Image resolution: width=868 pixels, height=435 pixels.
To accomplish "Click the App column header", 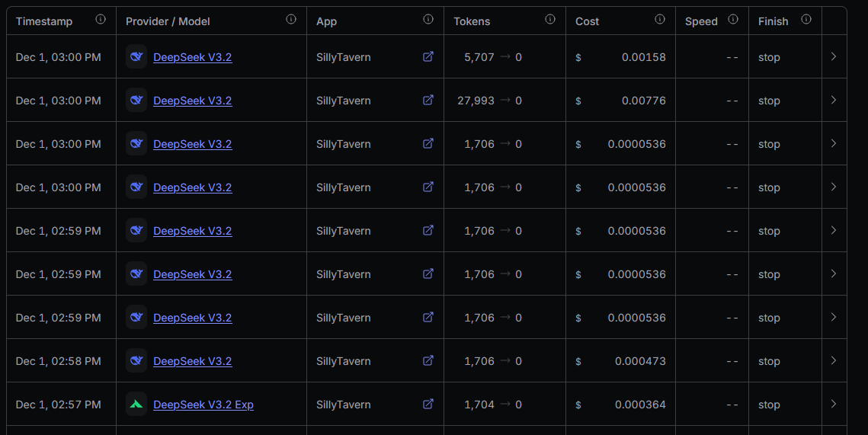I will click(327, 21).
